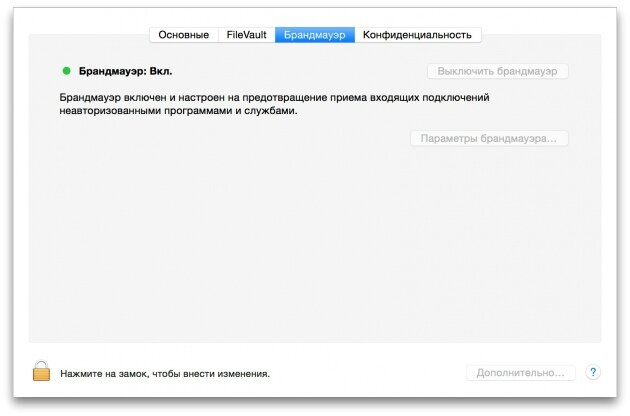The width and height of the screenshot is (630, 416).
Task: Open the FileVault tab
Action: point(246,35)
